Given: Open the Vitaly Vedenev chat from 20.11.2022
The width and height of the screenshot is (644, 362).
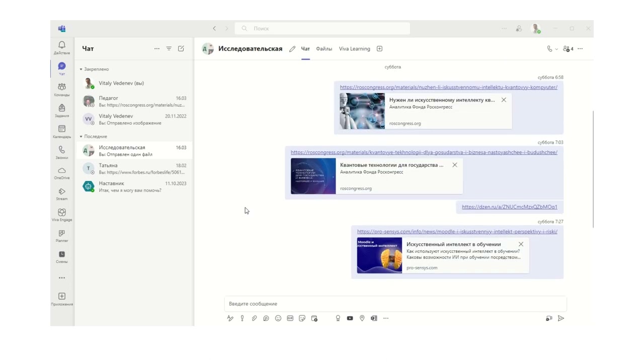Looking at the screenshot, I should click(134, 119).
